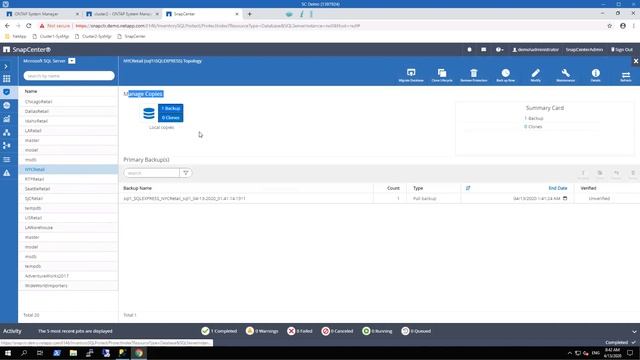Click the sort icon before End Date
640x360 pixels.
pos(468,188)
